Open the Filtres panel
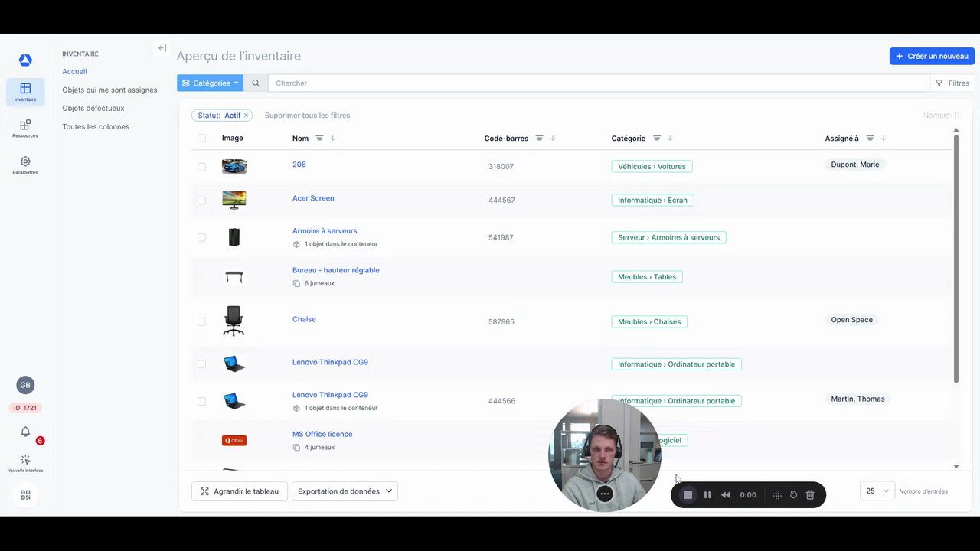 click(952, 83)
